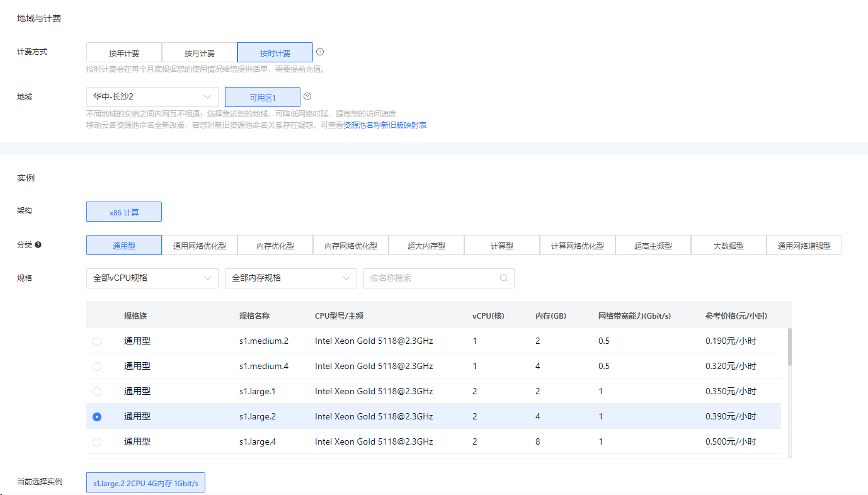Select the s1.medium.2 radio button
Screen dimensions: 868x495
pyautogui.click(x=97, y=341)
